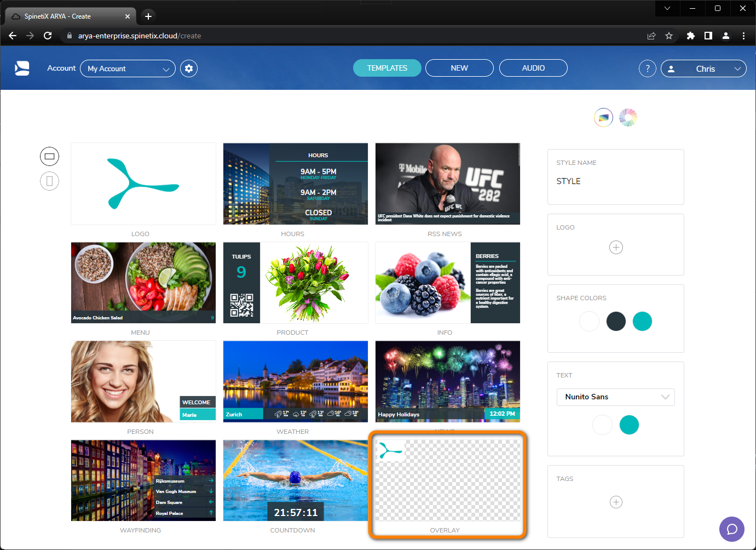Choose the white text color option

click(x=602, y=425)
